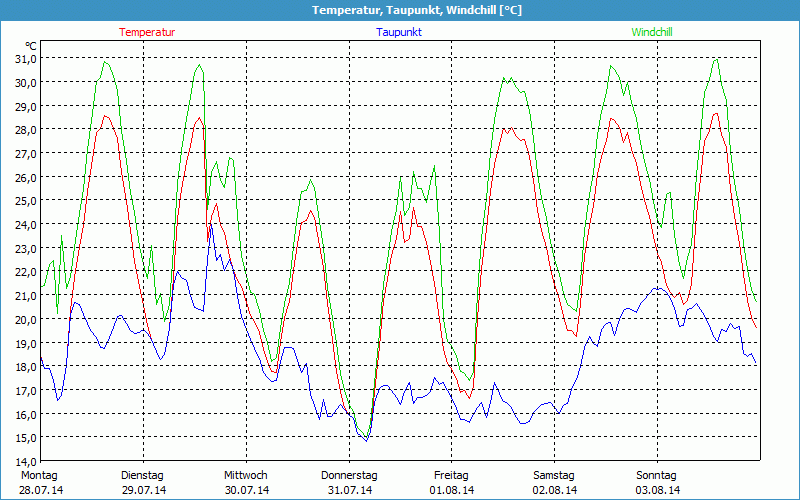Click the 27,0 y-axis label
This screenshot has height=500, width=800.
pos(26,154)
